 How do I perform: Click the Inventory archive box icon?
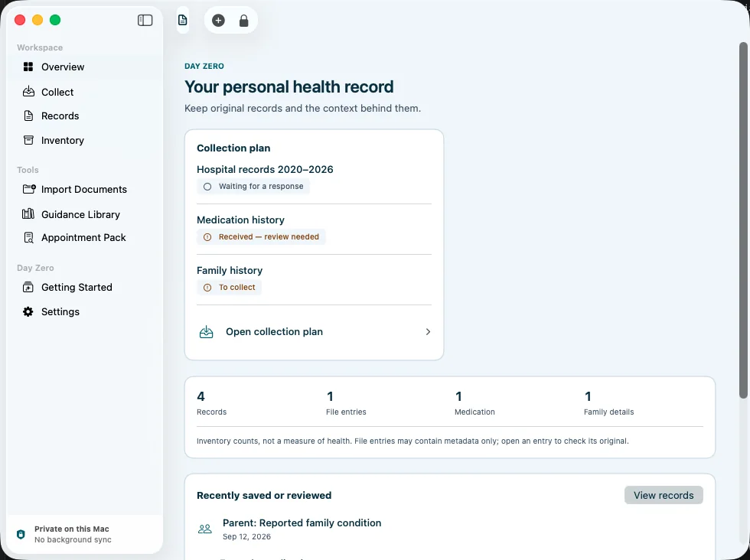[x=29, y=140]
